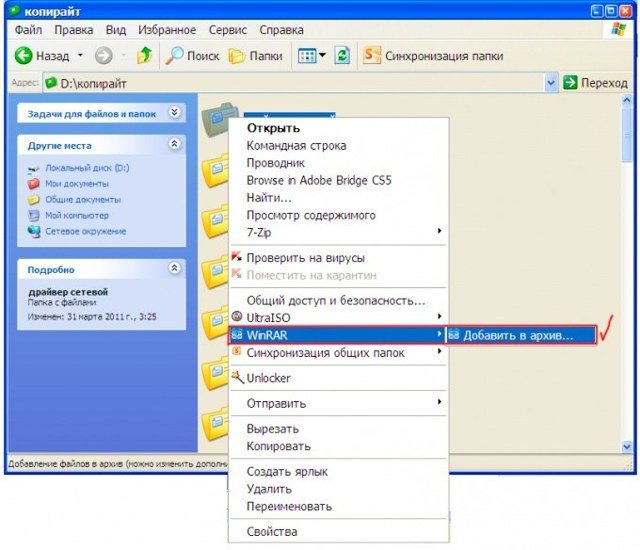
Task: Expand the address bar dropdown arrow
Action: pyautogui.click(x=551, y=83)
